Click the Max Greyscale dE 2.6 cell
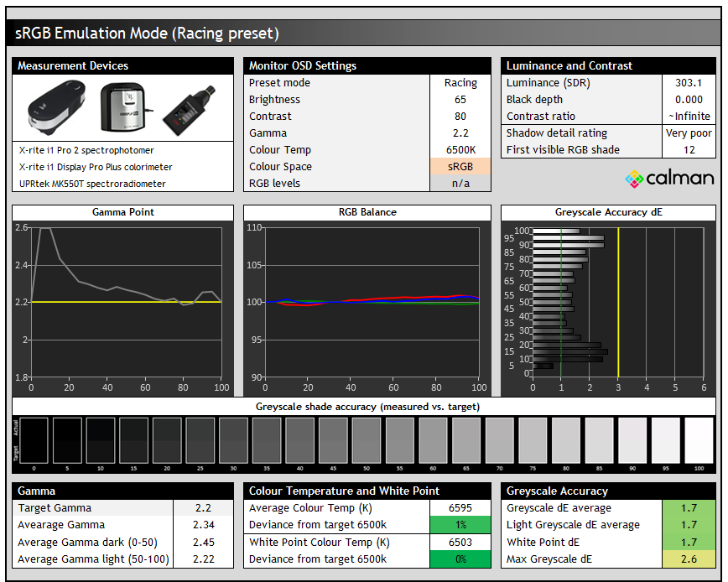This screenshot has width=728, height=582. (688, 559)
